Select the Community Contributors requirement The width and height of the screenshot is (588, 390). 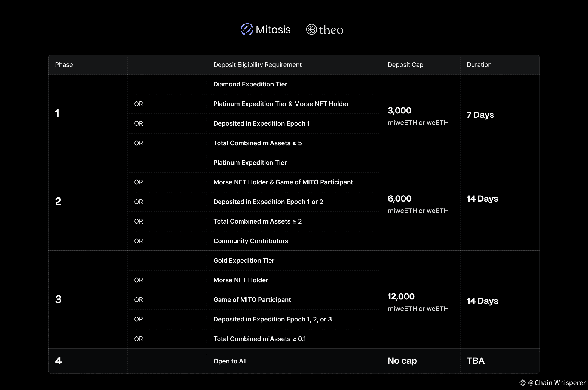(x=251, y=241)
